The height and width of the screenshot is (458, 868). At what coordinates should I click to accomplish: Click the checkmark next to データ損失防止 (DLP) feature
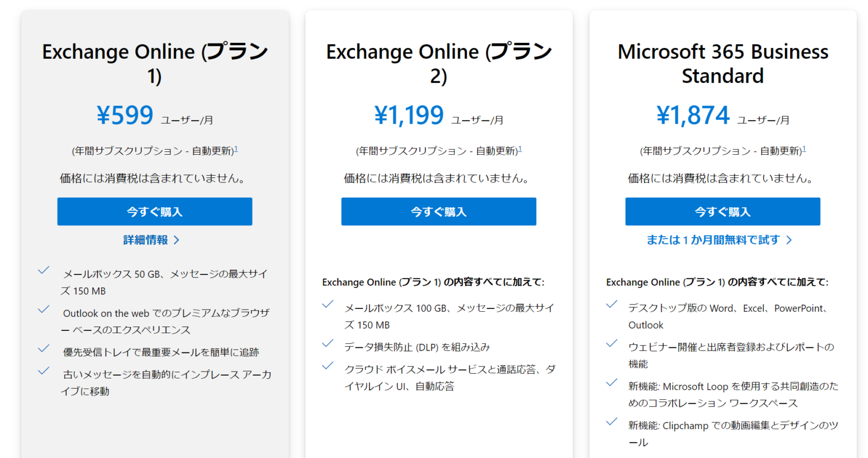(328, 343)
